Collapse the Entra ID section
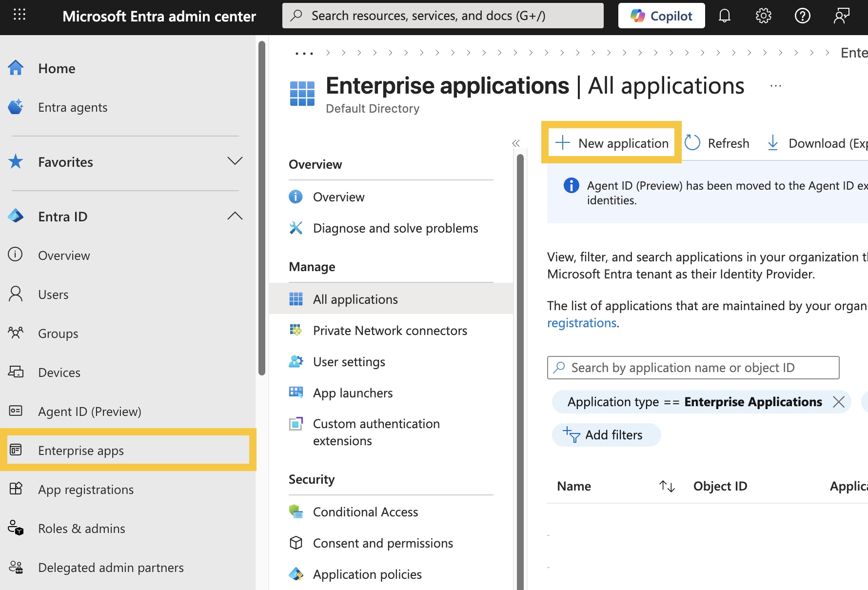Screen dimensions: 868x590 click(x=235, y=216)
